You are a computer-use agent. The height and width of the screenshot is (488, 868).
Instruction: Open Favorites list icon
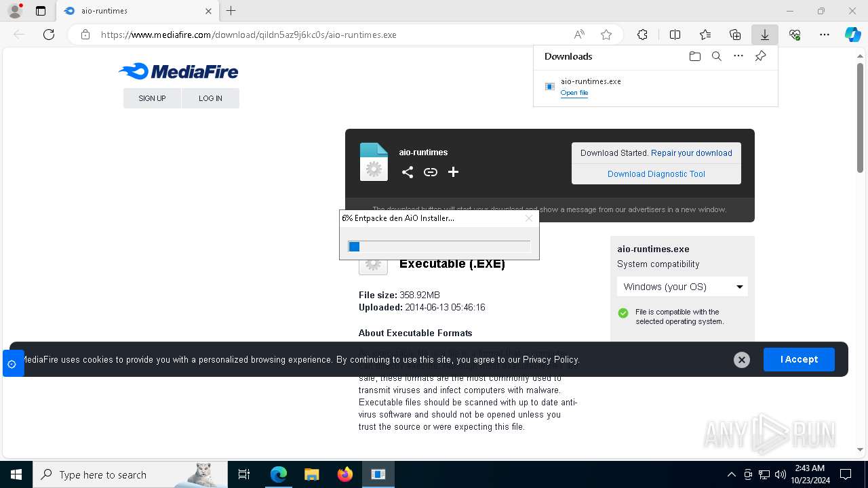click(x=705, y=35)
